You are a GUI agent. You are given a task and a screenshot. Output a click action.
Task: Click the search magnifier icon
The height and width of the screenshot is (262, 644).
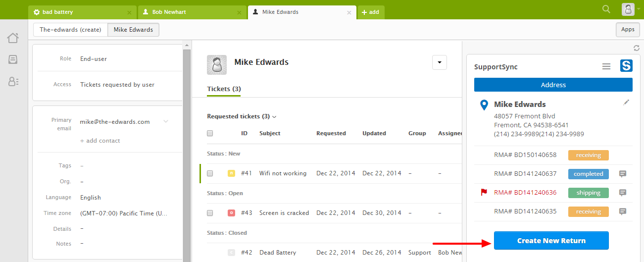606,9
